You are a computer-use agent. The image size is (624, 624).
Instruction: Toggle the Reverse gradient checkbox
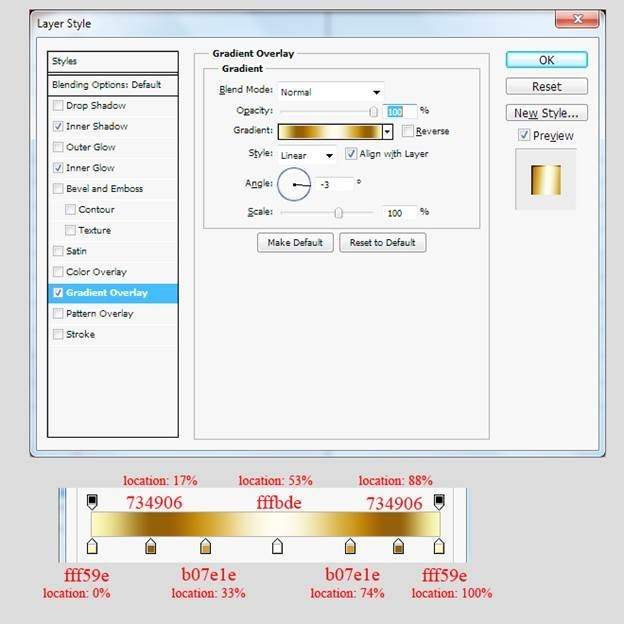pyautogui.click(x=408, y=131)
